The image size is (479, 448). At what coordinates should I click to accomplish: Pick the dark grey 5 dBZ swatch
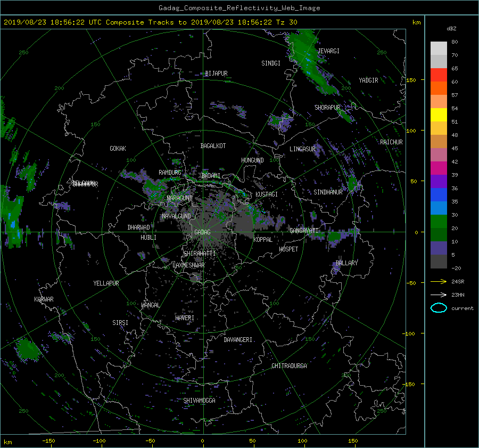tap(439, 261)
